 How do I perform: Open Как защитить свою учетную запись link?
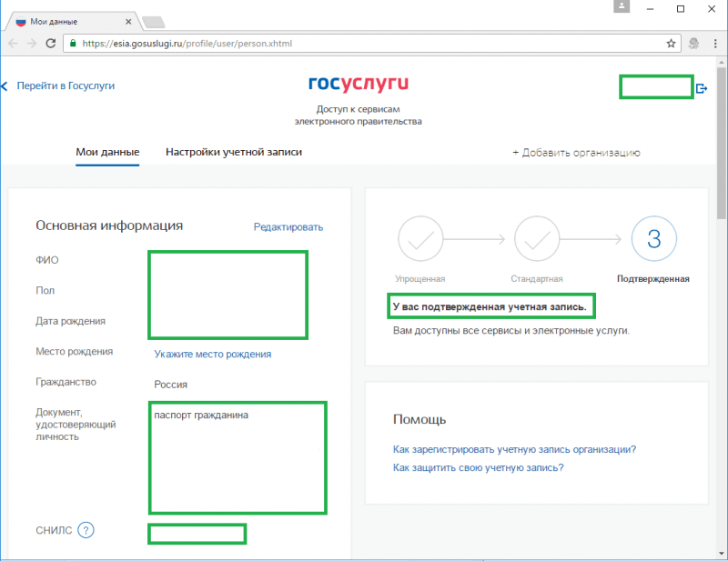pyautogui.click(x=478, y=468)
